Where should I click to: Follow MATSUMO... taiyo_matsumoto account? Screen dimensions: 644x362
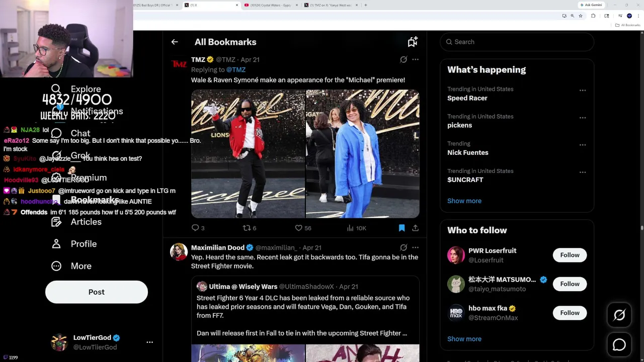point(570,284)
